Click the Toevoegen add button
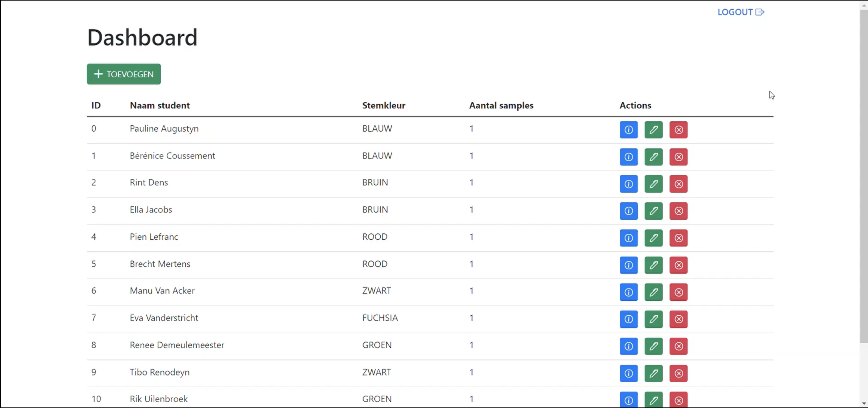The width and height of the screenshot is (868, 408). pyautogui.click(x=124, y=74)
